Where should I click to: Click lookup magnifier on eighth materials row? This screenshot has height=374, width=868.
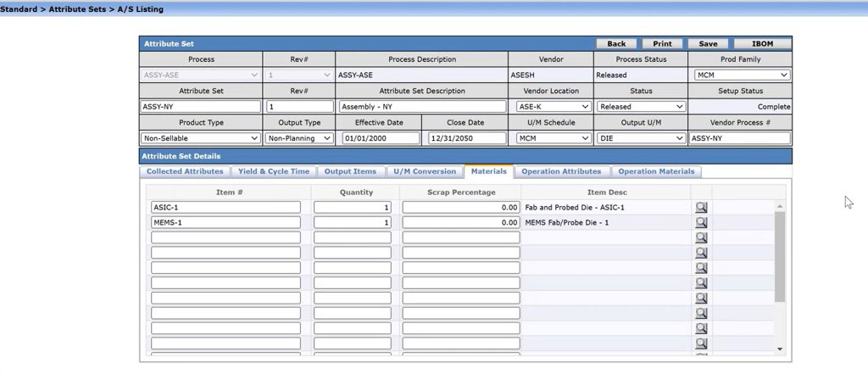[x=701, y=314]
